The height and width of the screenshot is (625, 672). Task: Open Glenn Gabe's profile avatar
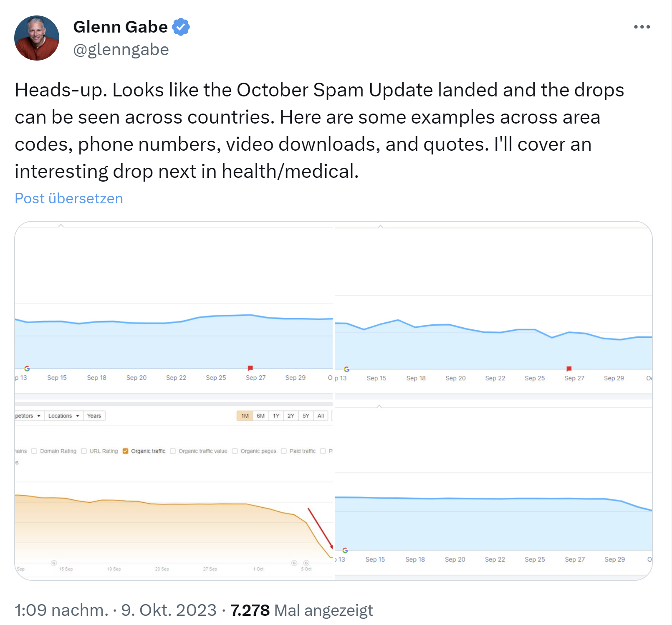click(x=36, y=38)
